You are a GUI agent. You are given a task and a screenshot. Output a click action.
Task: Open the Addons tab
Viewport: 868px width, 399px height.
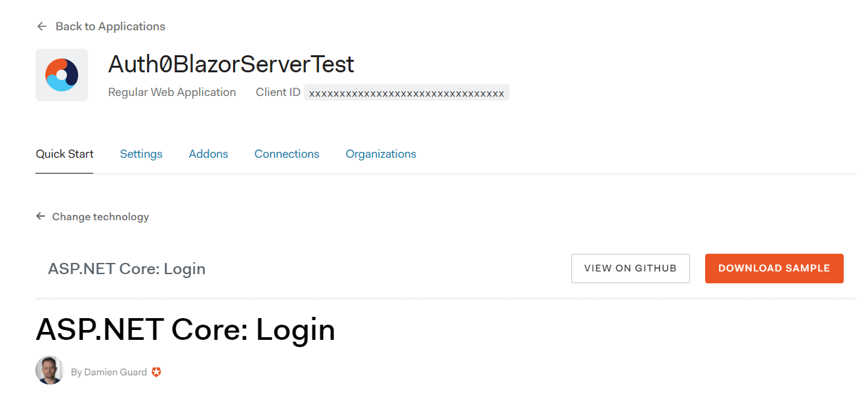pos(209,154)
